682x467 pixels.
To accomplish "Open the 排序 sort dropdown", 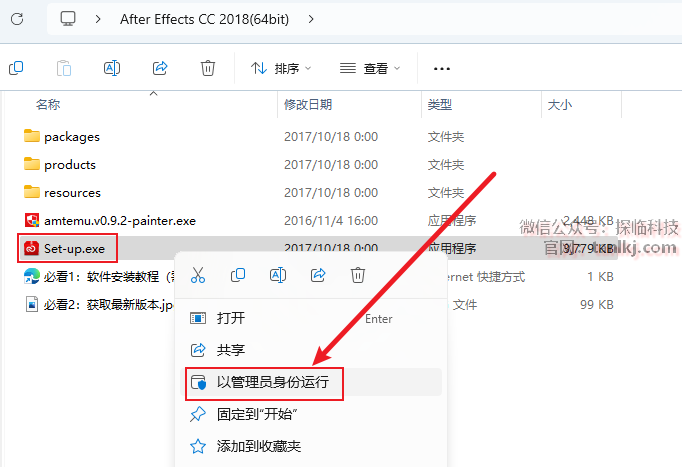I will click(281, 68).
